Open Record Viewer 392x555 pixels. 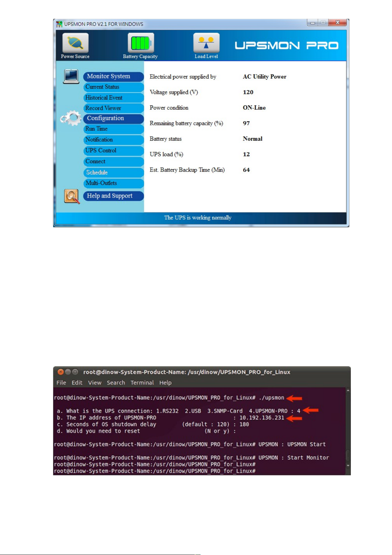coord(114,108)
